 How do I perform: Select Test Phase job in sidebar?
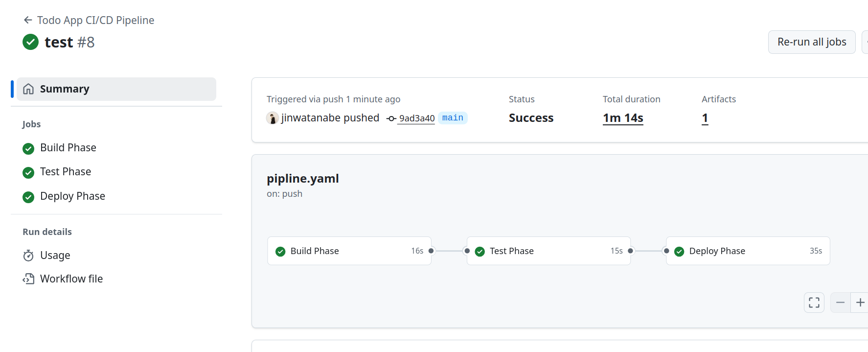tap(66, 172)
